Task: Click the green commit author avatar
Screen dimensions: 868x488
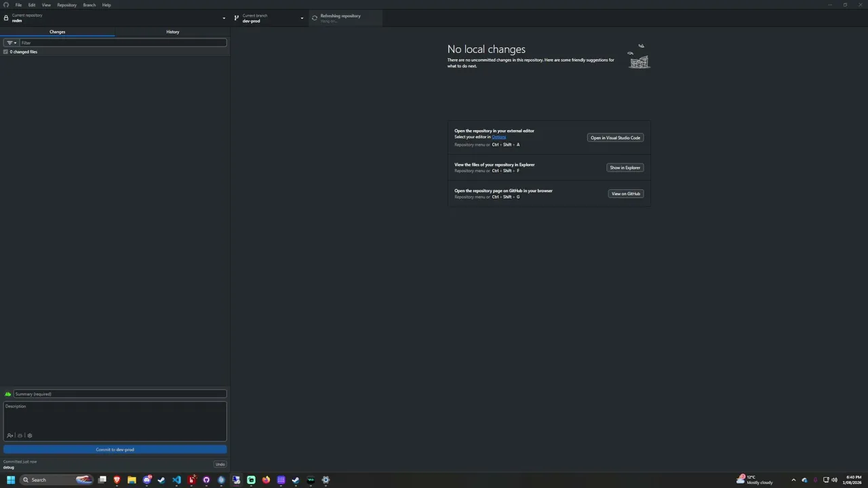Action: [x=8, y=394]
